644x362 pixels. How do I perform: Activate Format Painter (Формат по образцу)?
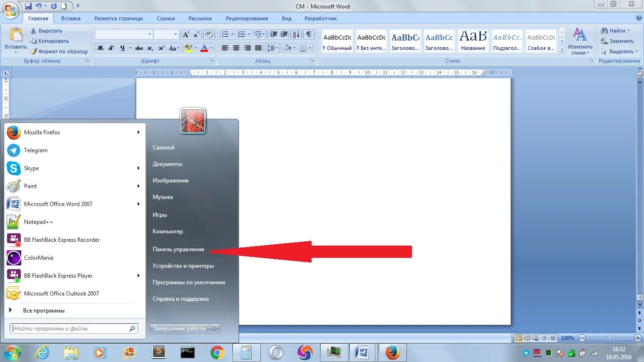[x=59, y=51]
